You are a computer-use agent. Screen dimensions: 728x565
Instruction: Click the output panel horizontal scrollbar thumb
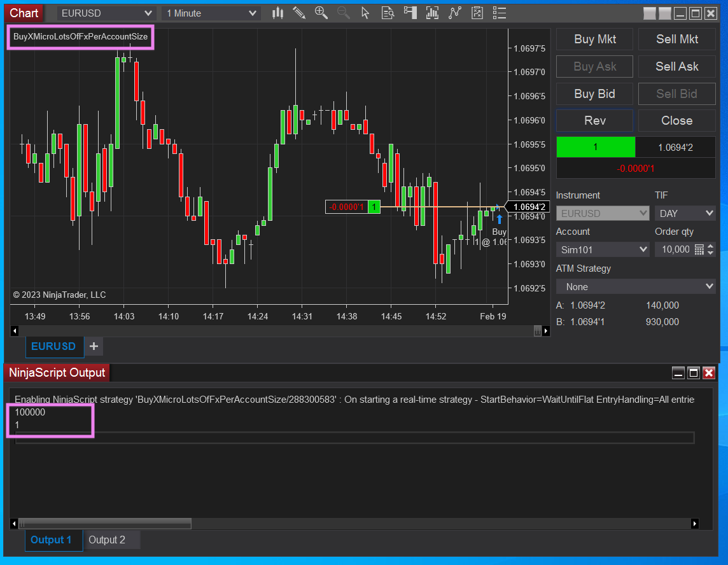coord(105,524)
